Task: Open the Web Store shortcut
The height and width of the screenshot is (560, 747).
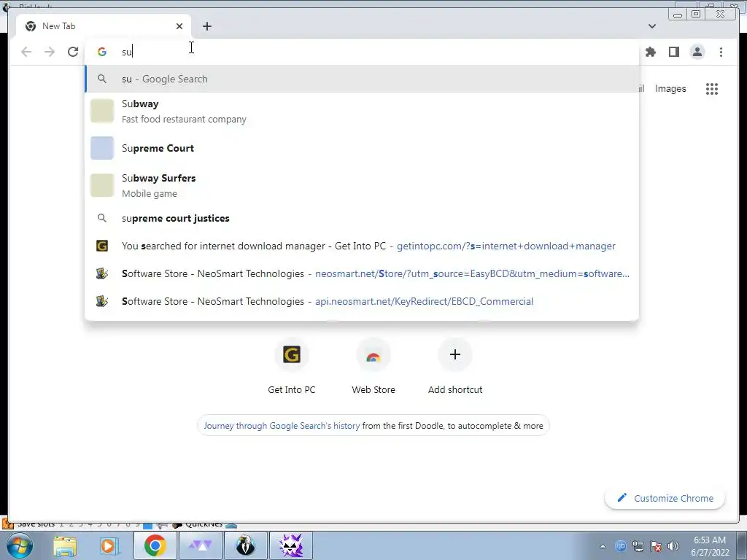Action: coord(373,367)
